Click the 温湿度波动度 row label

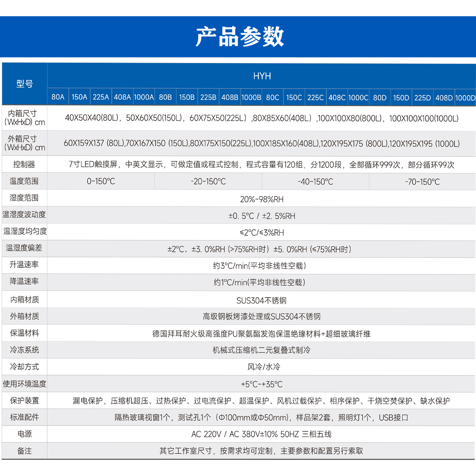pyautogui.click(x=24, y=214)
